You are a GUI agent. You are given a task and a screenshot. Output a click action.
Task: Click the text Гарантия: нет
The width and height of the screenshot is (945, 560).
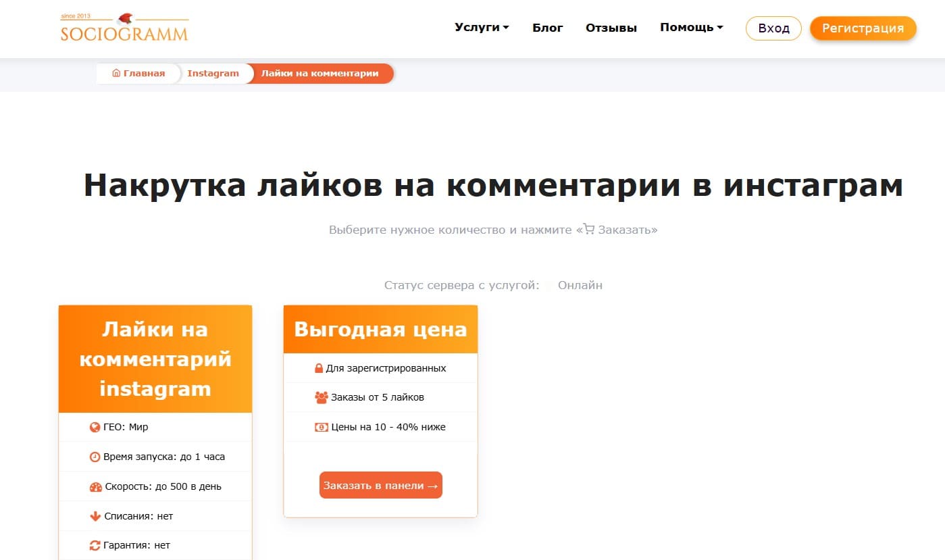click(x=136, y=545)
